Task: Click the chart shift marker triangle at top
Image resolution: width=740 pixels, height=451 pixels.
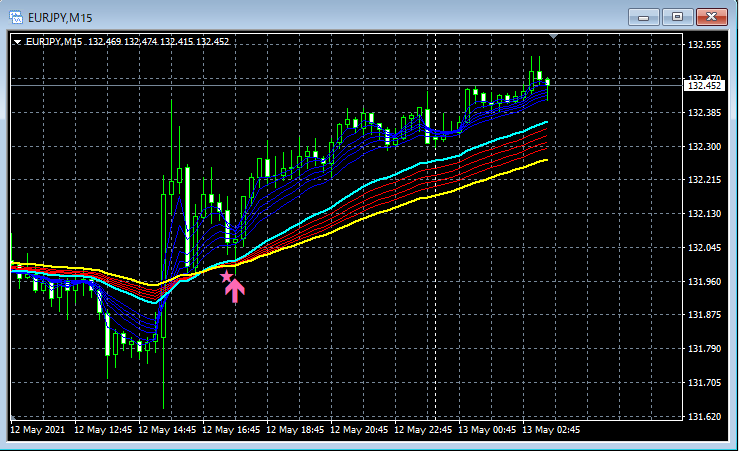Action: pos(554,36)
